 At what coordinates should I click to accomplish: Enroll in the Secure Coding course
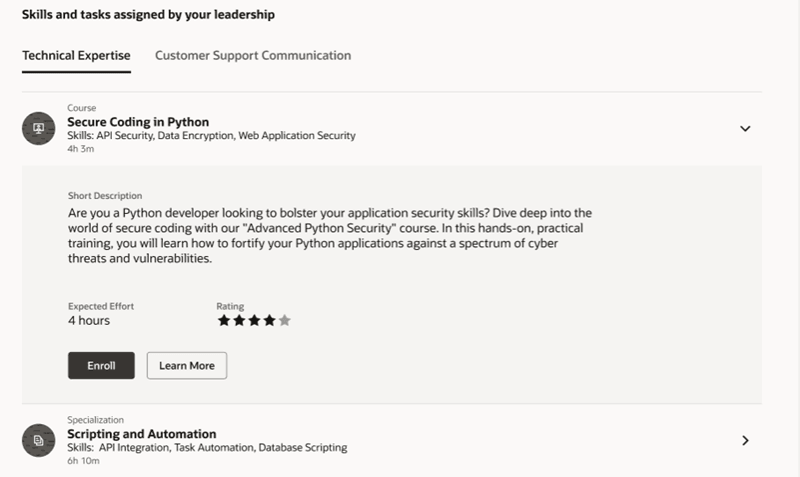tap(101, 365)
